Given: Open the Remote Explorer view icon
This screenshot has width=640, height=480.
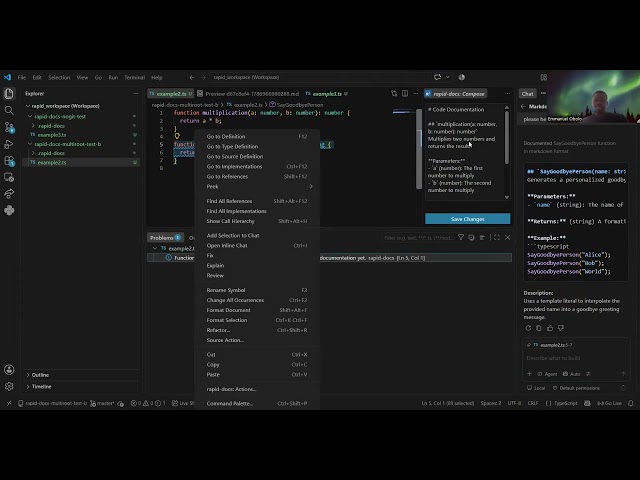Looking at the screenshot, I should point(9,177).
